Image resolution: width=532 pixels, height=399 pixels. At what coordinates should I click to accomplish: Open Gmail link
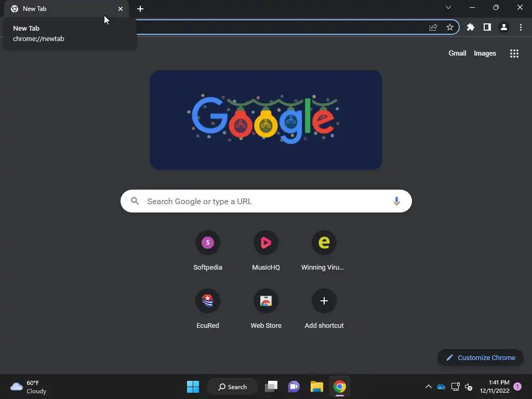click(457, 54)
